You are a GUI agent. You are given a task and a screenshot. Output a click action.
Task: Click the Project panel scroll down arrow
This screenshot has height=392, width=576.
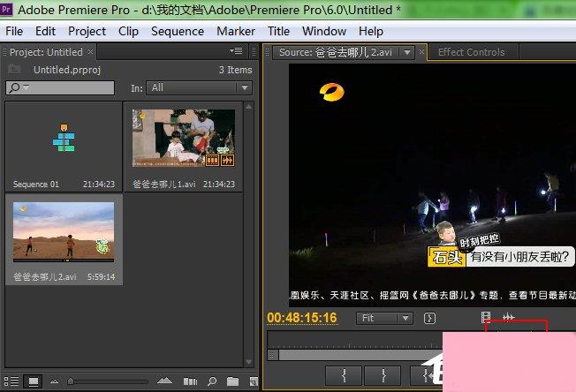pyautogui.click(x=249, y=362)
